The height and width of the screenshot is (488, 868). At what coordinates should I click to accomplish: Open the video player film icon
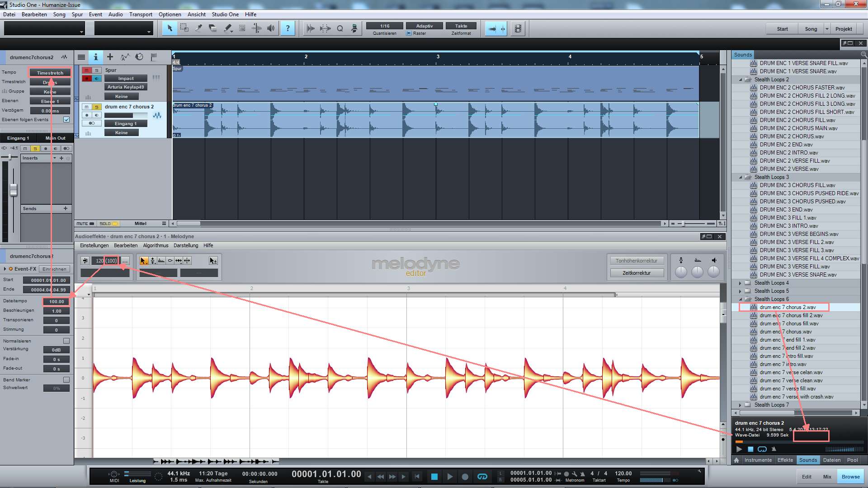pyautogui.click(x=518, y=28)
